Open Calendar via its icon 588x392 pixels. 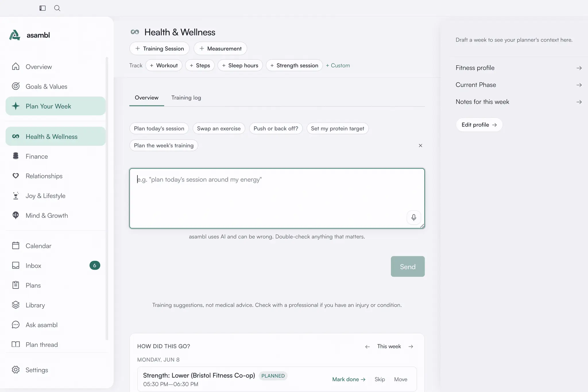click(16, 246)
